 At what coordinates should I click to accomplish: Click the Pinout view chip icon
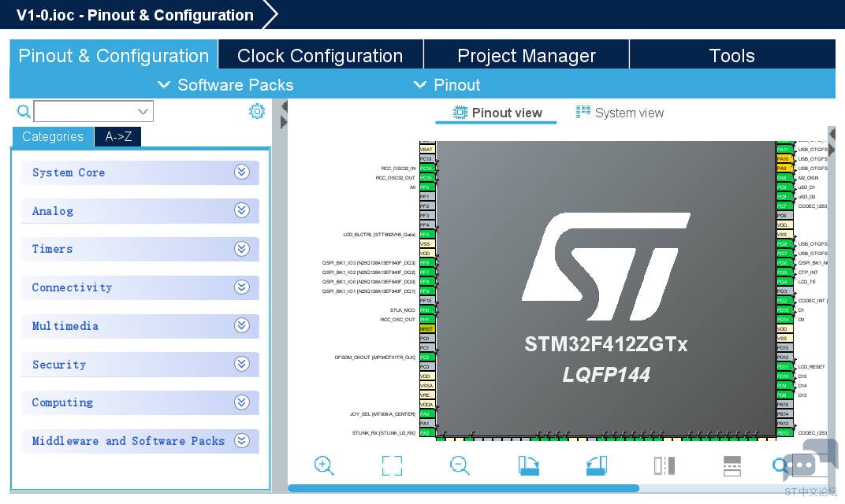[x=460, y=113]
